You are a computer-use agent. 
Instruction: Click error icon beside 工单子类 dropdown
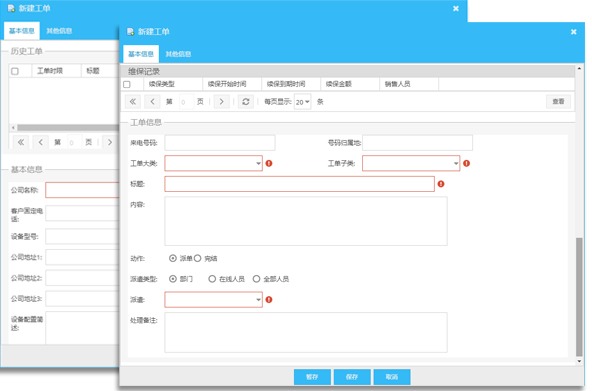(x=466, y=163)
